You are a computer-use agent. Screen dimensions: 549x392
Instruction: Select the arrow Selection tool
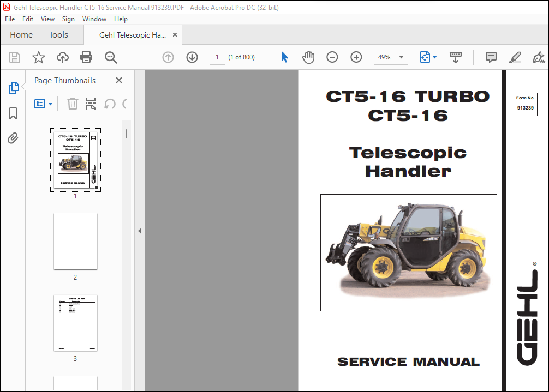pyautogui.click(x=284, y=57)
